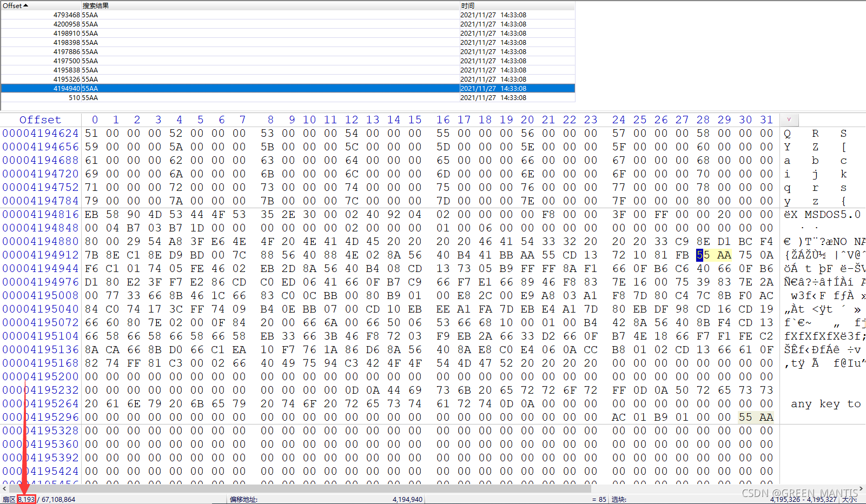Click the column 0 header in hex view

[x=95, y=120]
